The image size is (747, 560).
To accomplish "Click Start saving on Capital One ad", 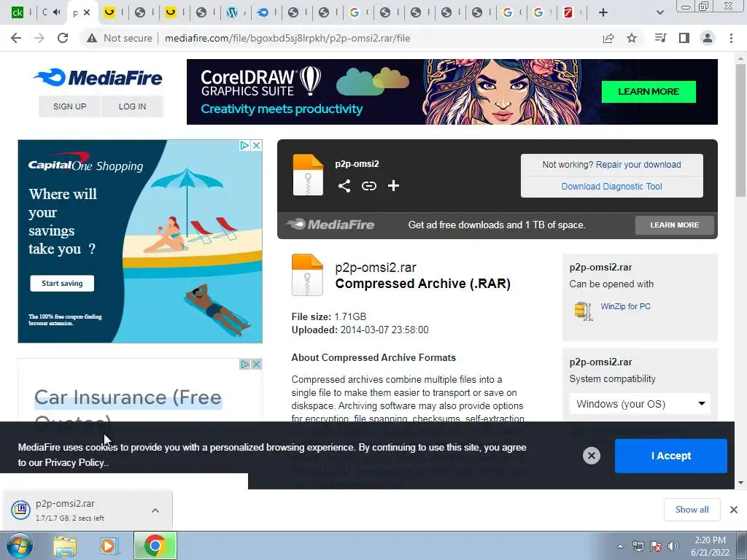I will [x=62, y=284].
